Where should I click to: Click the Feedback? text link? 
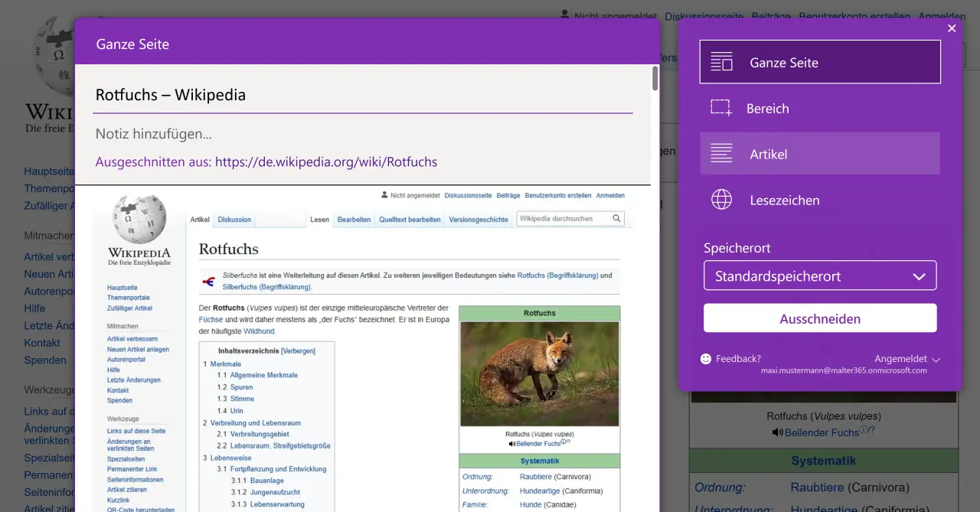point(738,359)
